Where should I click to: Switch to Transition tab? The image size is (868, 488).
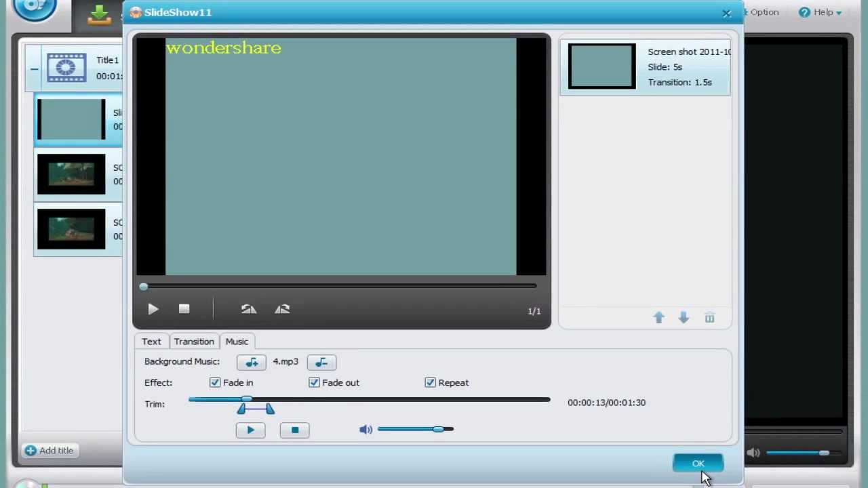[x=194, y=342]
